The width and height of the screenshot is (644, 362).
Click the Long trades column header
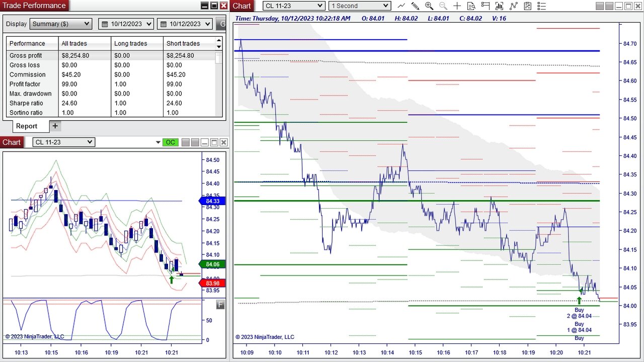pos(137,43)
